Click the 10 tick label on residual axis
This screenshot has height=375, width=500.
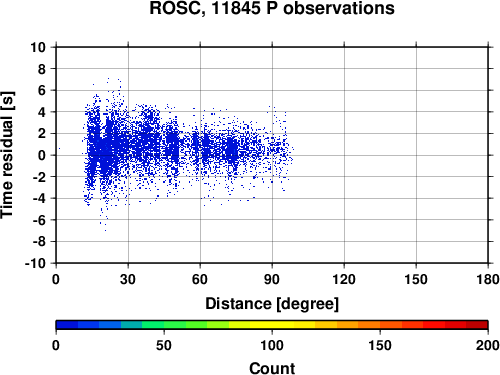(38, 47)
